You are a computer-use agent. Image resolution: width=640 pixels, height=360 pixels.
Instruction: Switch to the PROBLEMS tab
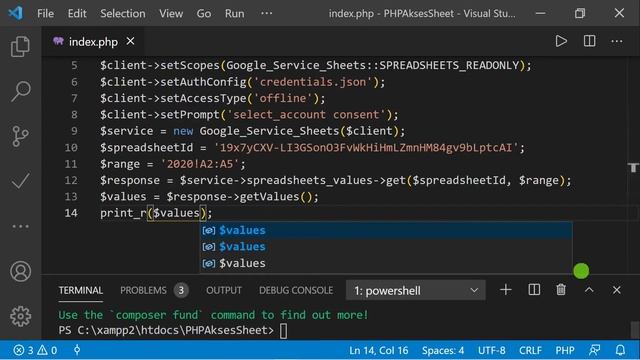click(143, 290)
